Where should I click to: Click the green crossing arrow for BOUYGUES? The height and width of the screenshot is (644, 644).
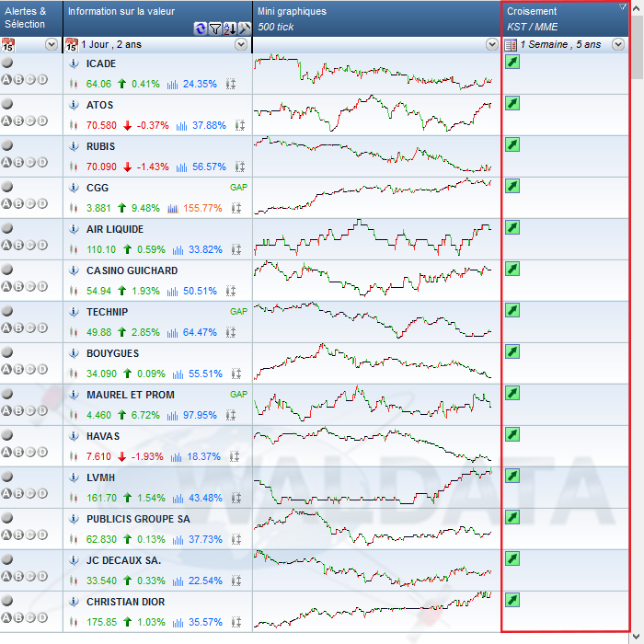(512, 351)
